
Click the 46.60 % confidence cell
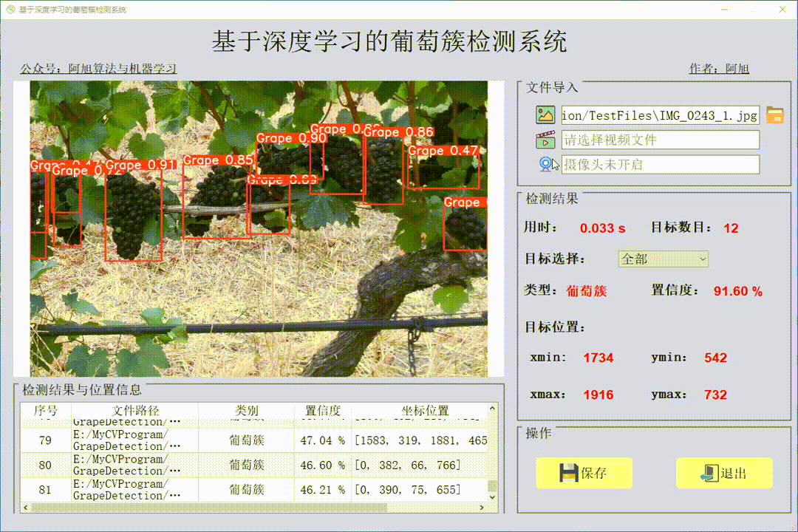[x=323, y=465]
